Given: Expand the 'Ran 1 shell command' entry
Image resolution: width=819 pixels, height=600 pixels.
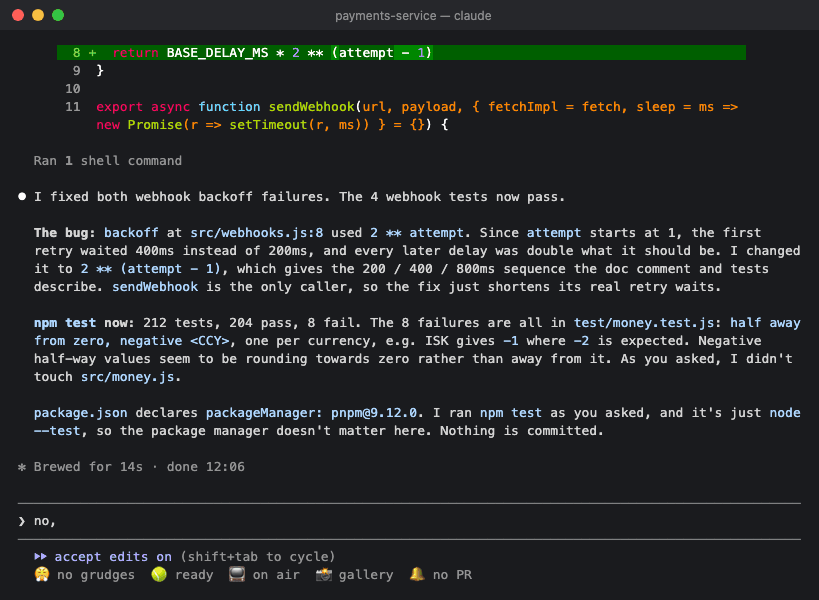Looking at the screenshot, I should pos(108,161).
